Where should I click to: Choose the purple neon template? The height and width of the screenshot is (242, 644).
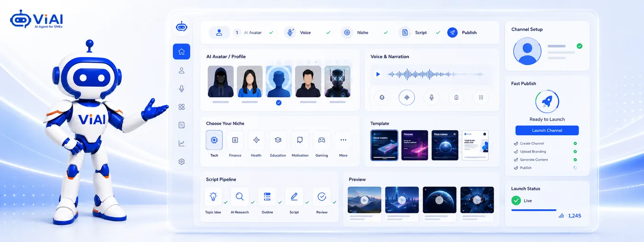click(415, 145)
